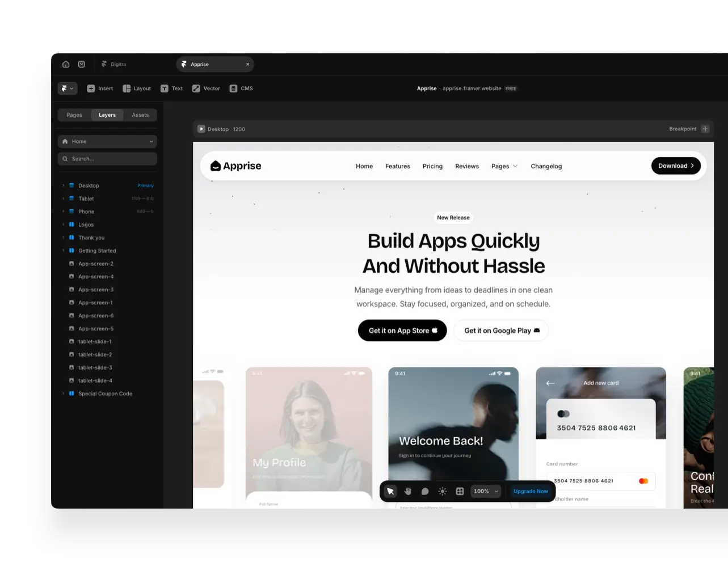Toggle light/dark canvas with sun icon
This screenshot has height=567, width=728.
click(443, 492)
